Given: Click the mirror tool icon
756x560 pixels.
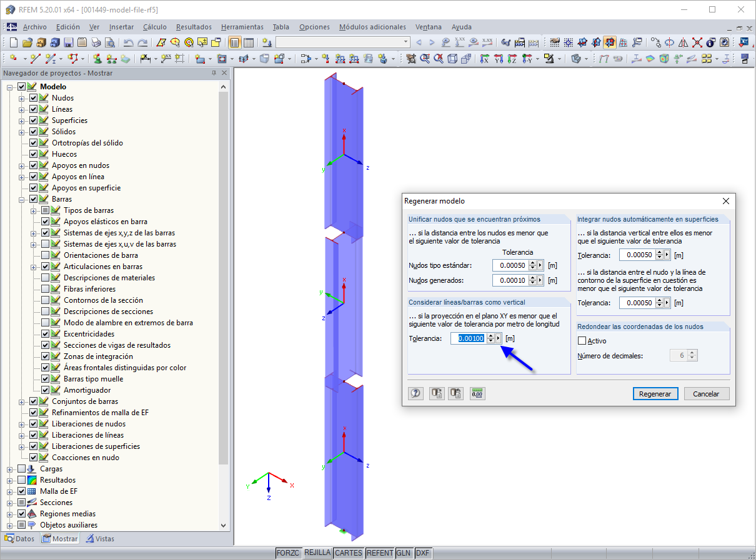Looking at the screenshot, I should coord(683,42).
